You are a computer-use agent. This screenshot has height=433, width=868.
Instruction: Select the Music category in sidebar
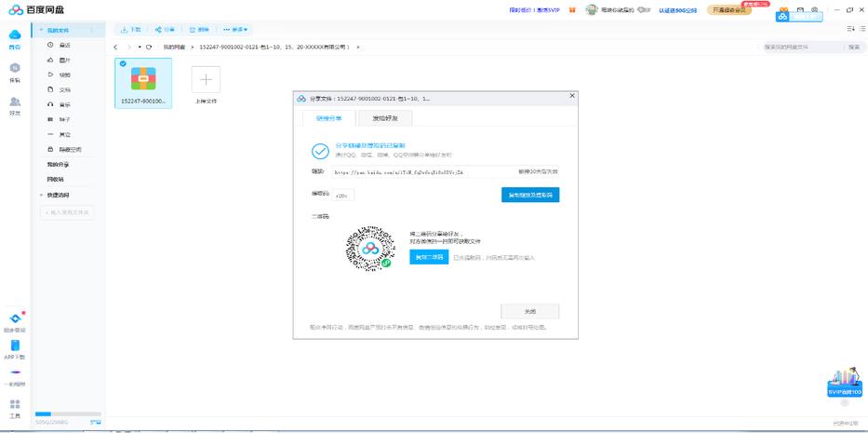[60, 105]
